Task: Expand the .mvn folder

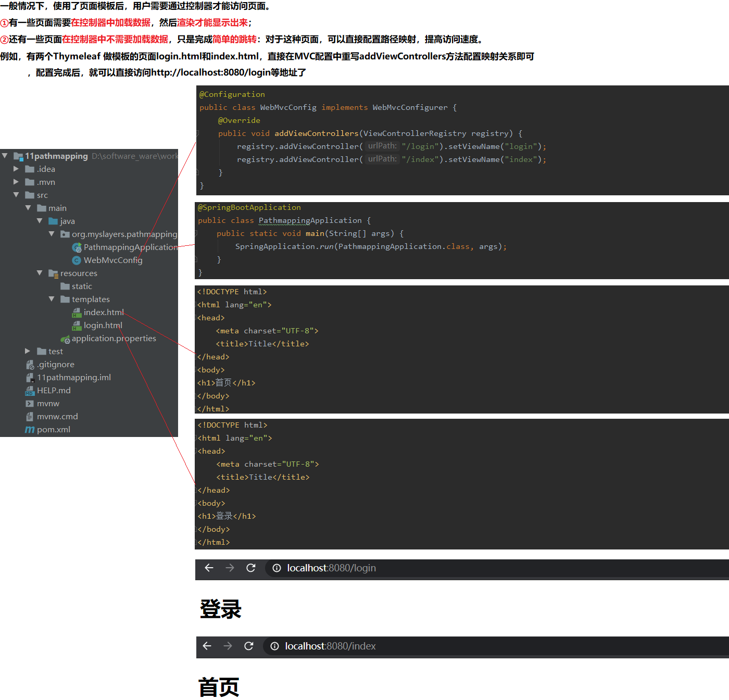Action: point(16,182)
